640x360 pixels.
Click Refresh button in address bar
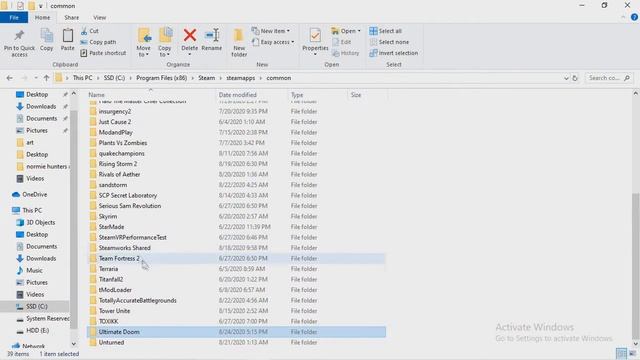pos(575,78)
